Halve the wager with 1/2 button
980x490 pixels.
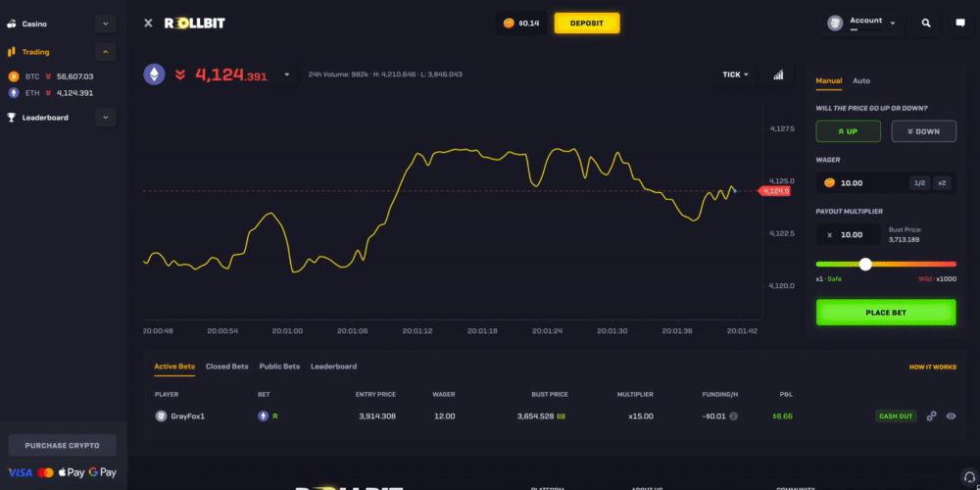(x=919, y=182)
